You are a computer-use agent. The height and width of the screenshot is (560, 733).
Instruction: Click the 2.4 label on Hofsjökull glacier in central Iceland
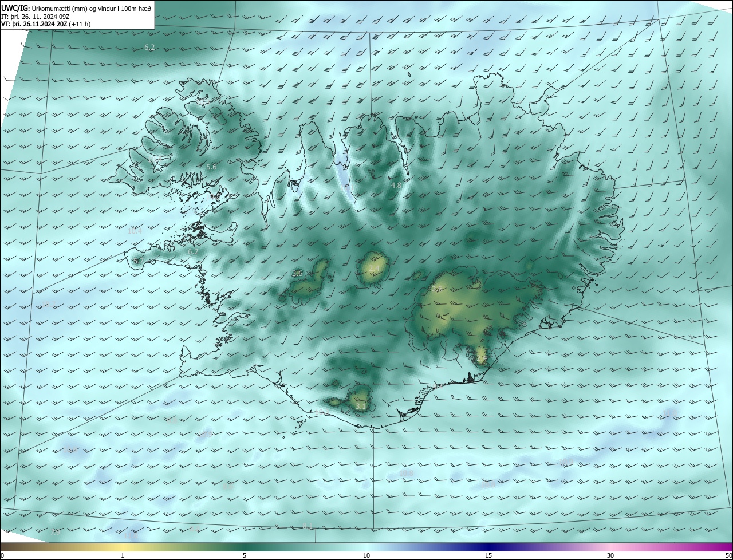click(374, 268)
